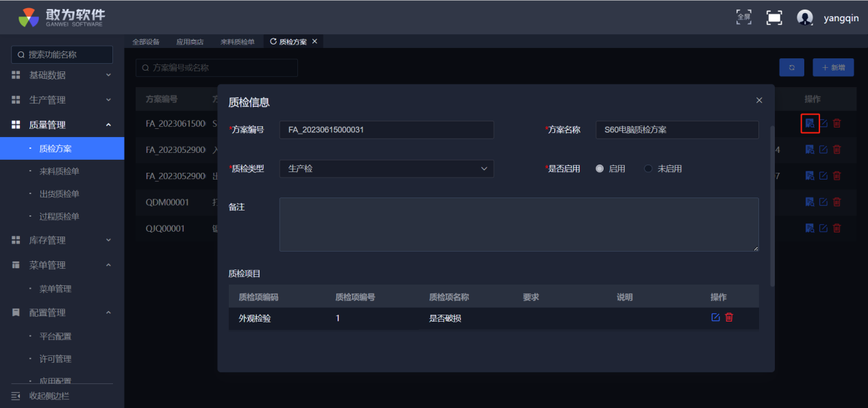Viewport: 868px width, 408px height.
Task: Click 配置管理 bookmark icon in sidebar
Action: pyautogui.click(x=16, y=313)
